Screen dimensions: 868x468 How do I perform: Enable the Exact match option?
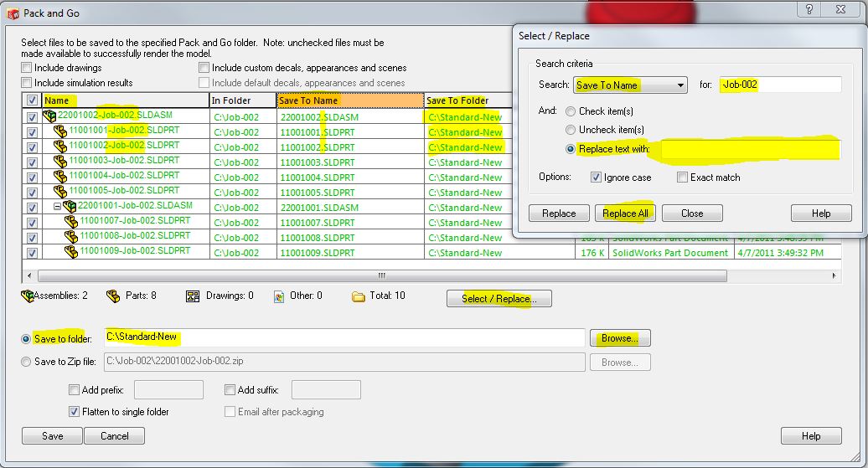[682, 177]
